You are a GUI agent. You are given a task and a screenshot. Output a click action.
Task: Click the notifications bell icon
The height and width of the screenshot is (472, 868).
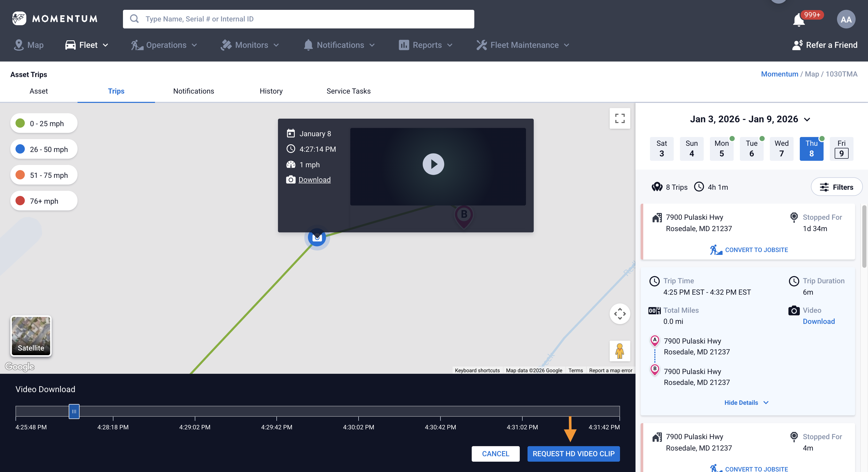(x=799, y=20)
